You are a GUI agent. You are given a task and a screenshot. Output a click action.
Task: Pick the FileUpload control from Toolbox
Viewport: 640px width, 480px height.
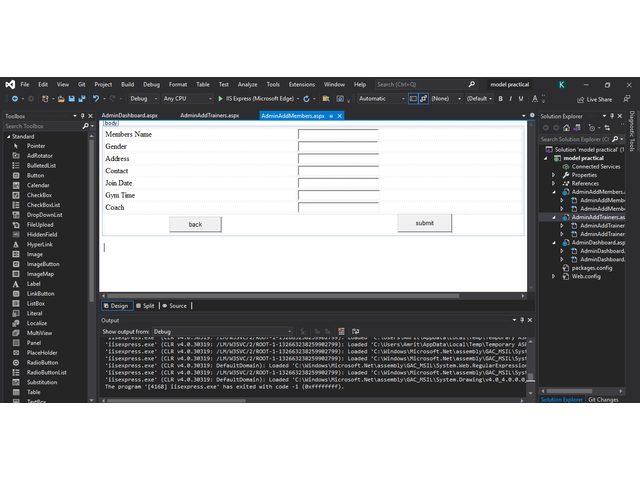tap(40, 225)
